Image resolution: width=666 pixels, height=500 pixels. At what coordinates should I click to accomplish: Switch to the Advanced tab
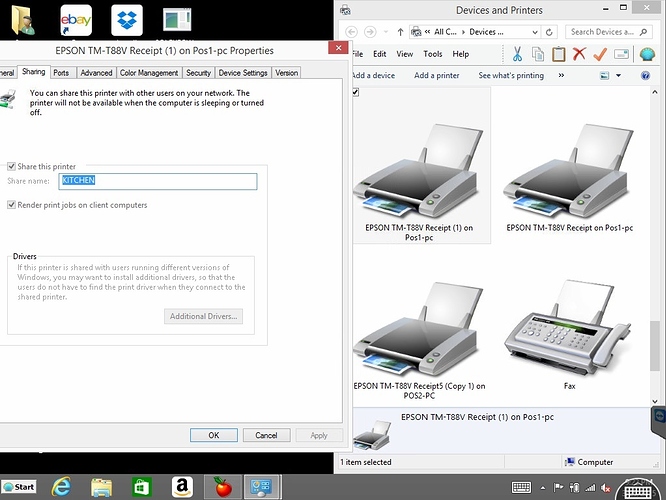coord(96,73)
